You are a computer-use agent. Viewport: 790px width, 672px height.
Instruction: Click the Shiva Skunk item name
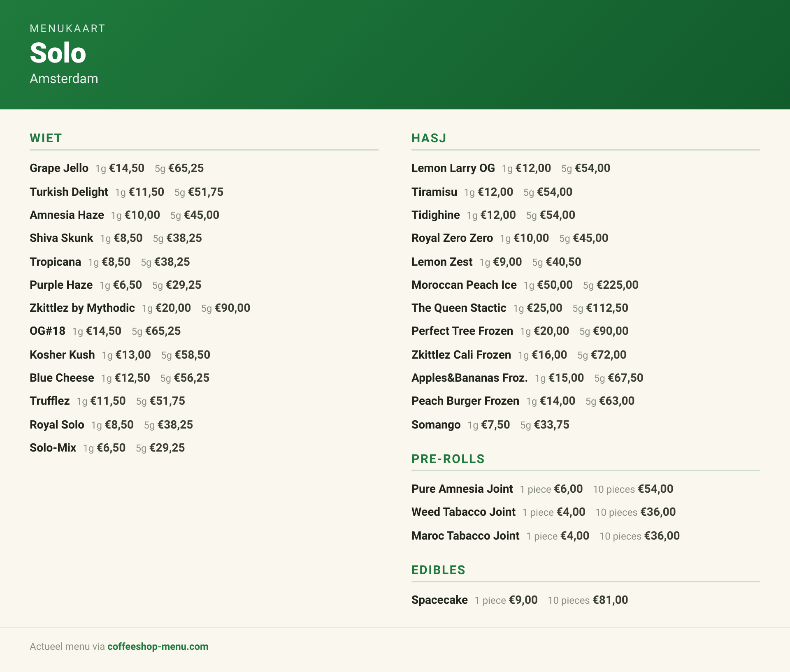tap(61, 238)
